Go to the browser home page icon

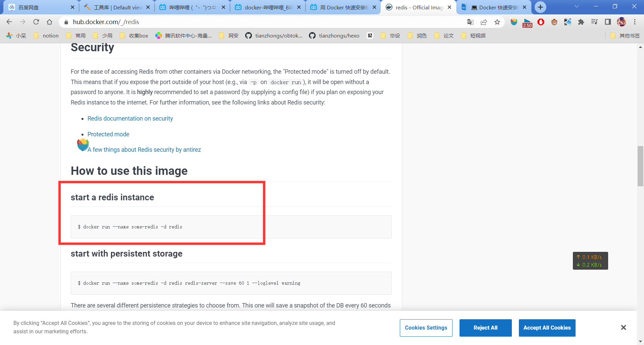(x=50, y=22)
